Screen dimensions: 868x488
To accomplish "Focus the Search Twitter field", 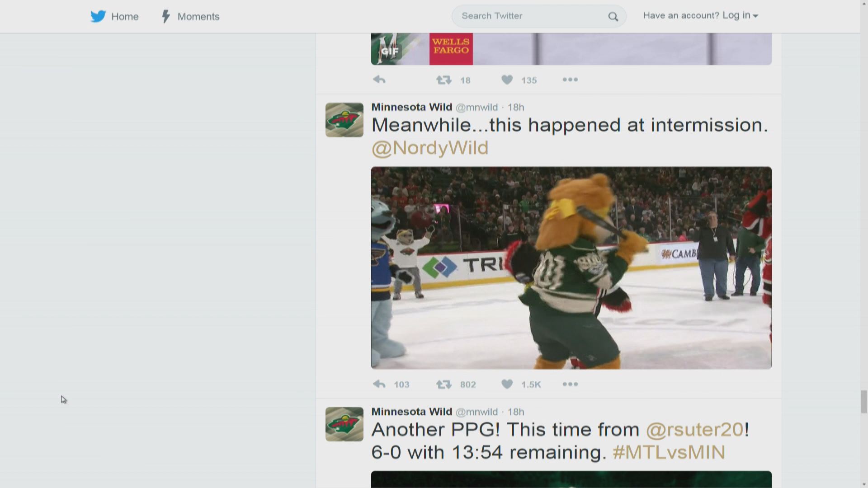I will click(x=538, y=16).
